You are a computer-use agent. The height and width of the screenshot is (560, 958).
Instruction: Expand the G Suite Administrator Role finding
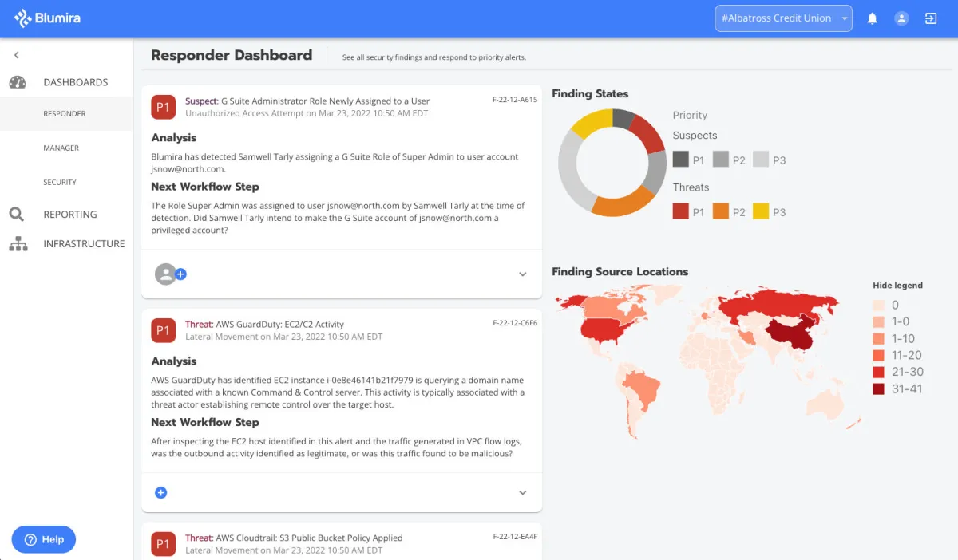[523, 274]
